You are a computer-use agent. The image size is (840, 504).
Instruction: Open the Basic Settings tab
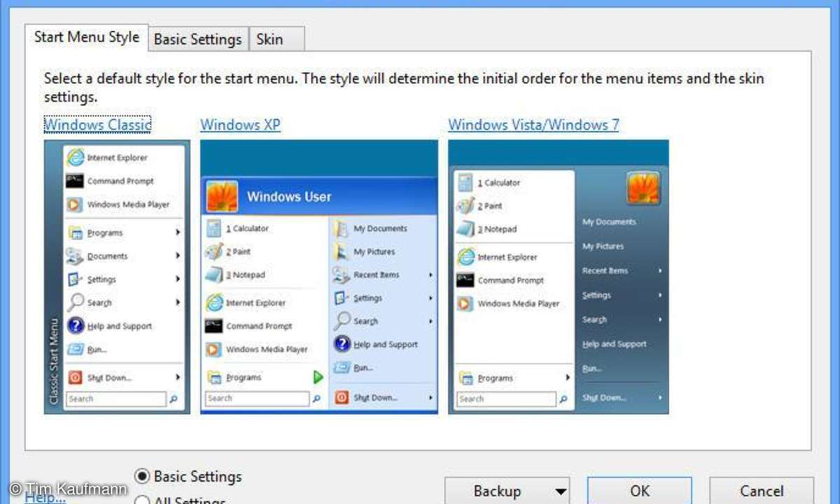coord(198,39)
